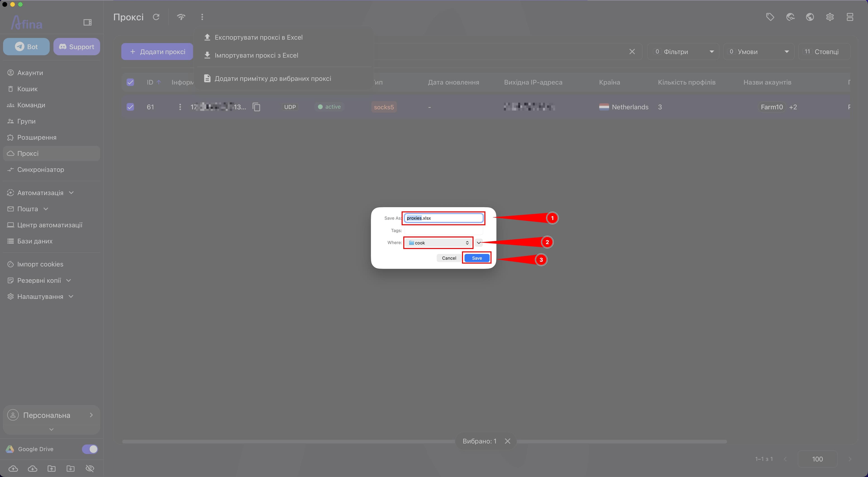Open the Where folder popup showing cook
The width and height of the screenshot is (868, 477).
click(438, 243)
